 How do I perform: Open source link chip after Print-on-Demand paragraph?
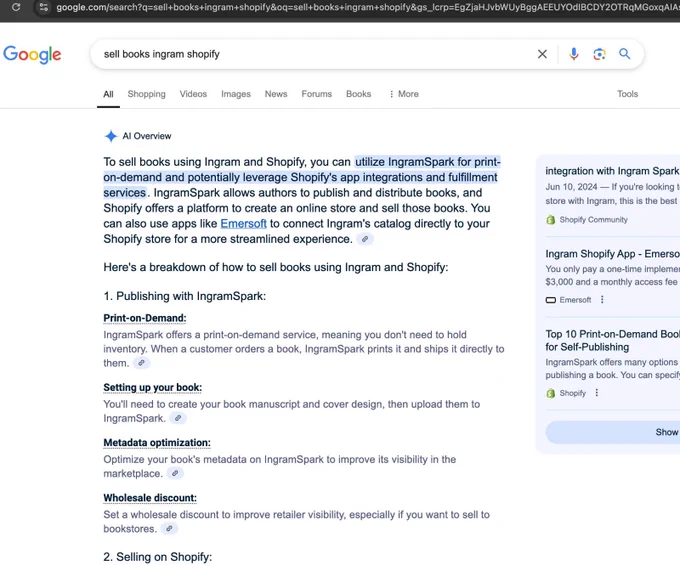click(141, 363)
